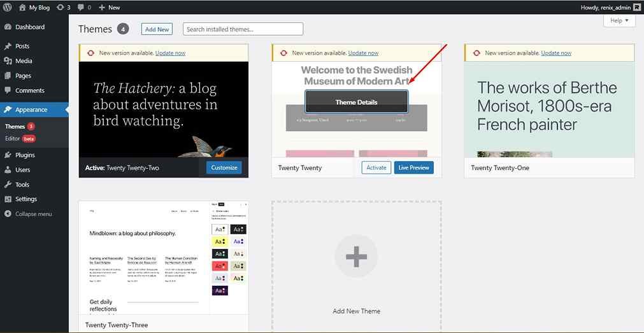Click the Add New Theme label
The height and width of the screenshot is (333, 644).
click(x=356, y=311)
